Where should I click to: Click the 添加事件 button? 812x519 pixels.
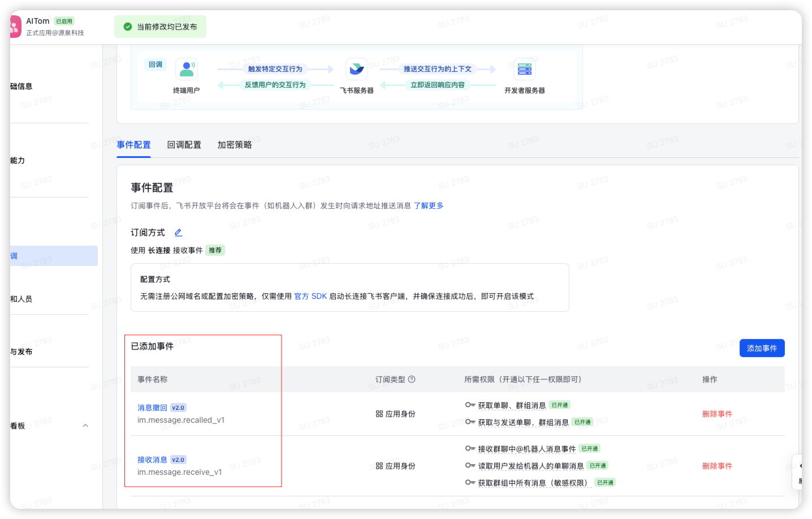click(762, 348)
